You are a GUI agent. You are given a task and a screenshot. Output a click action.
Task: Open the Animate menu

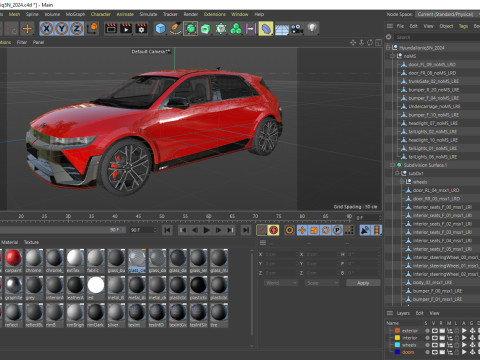coord(125,14)
